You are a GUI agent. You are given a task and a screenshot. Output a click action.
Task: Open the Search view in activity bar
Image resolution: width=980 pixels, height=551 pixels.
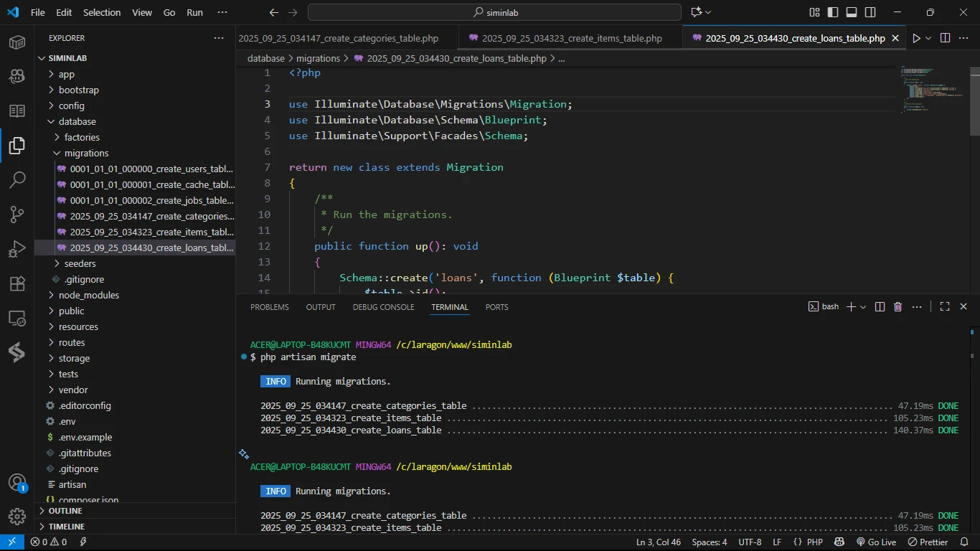[x=17, y=179]
